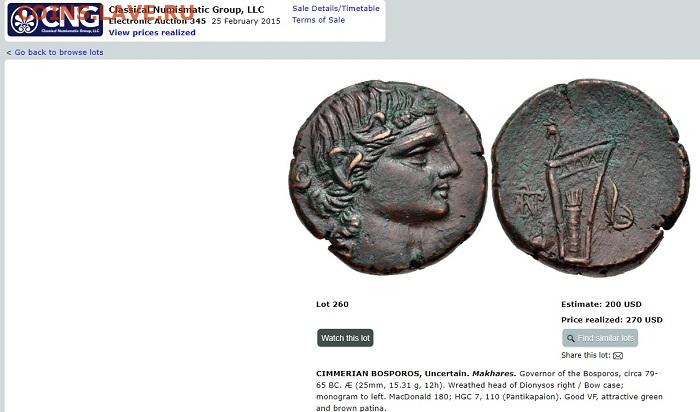Screen dimensions: 700x412
Task: Click the bow case reverse coin image
Action: (590, 177)
